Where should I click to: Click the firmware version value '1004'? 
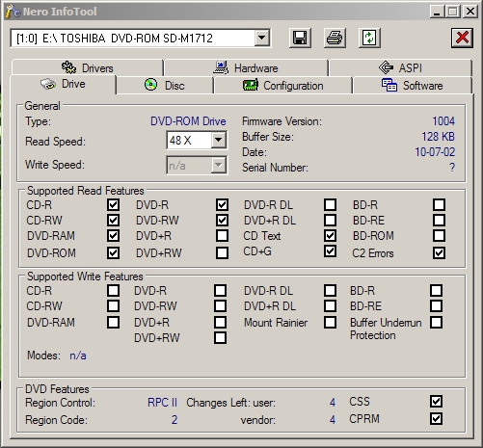tap(443, 121)
